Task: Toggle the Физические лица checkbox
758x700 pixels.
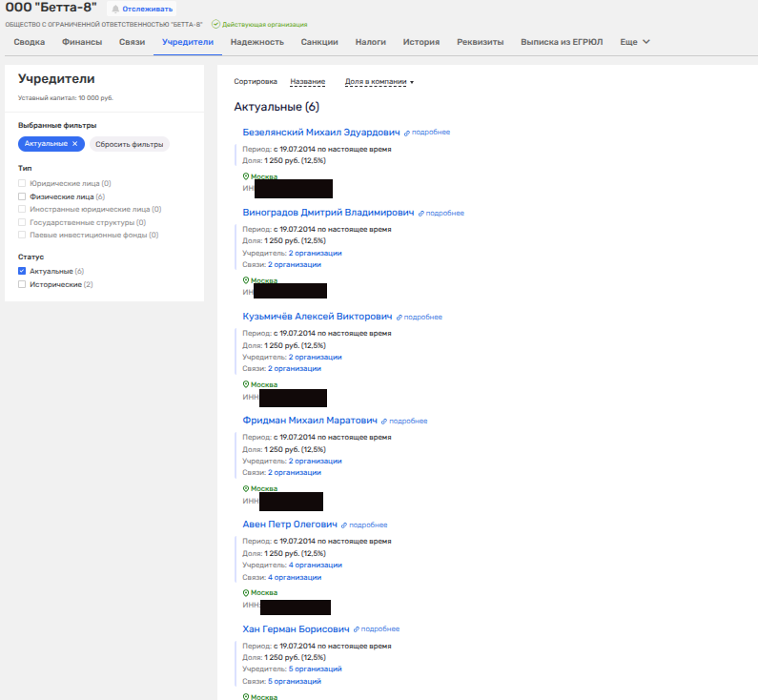Action: [22, 196]
